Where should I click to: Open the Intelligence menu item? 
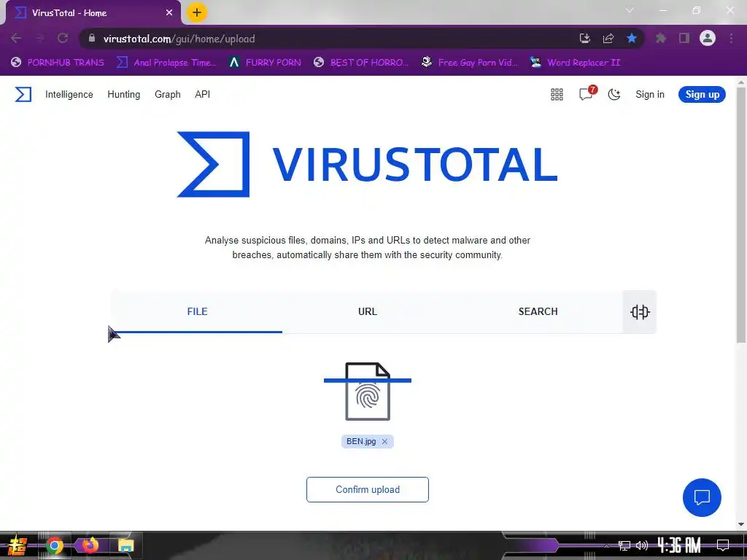pyautogui.click(x=69, y=94)
